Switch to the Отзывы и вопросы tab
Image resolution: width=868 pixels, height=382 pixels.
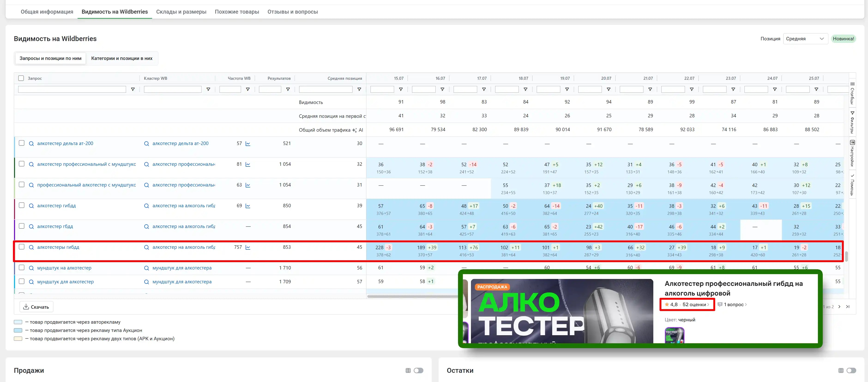tap(292, 12)
